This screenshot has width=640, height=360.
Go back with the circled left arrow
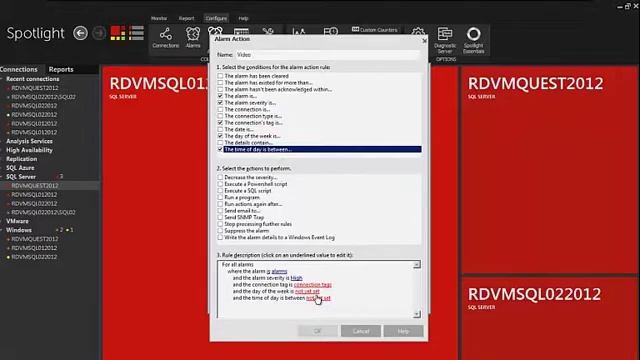(80, 33)
